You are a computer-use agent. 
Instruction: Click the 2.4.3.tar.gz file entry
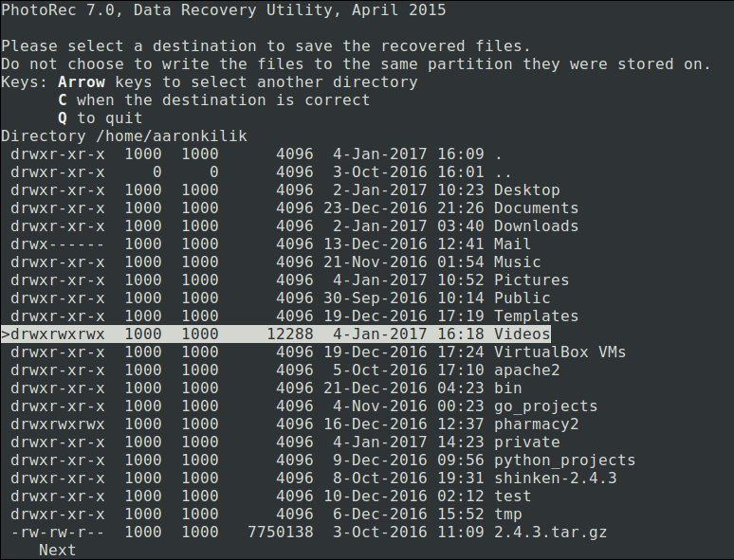[x=550, y=533]
